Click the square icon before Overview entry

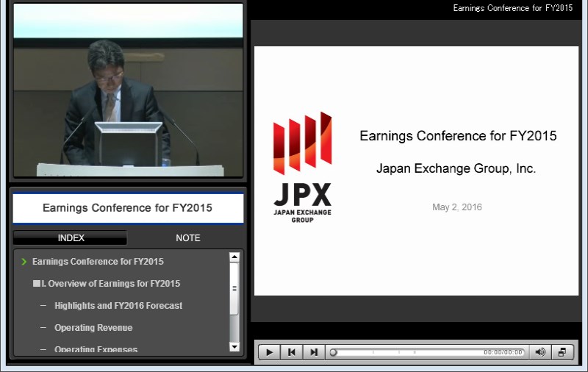(36, 284)
